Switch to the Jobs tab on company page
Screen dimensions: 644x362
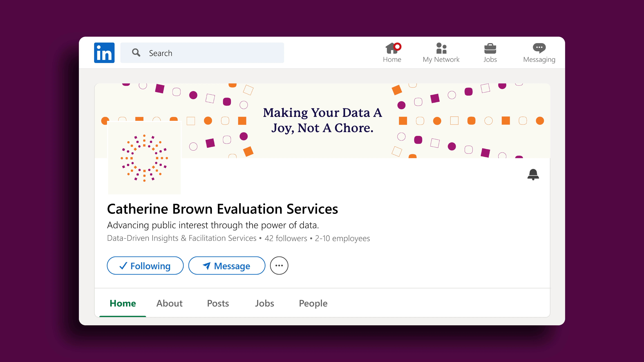(265, 303)
